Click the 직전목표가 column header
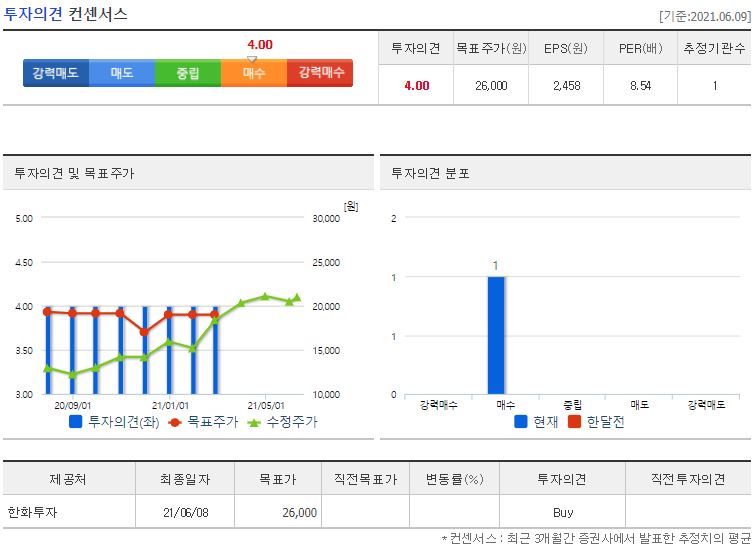The width and height of the screenshot is (756, 551). click(365, 479)
